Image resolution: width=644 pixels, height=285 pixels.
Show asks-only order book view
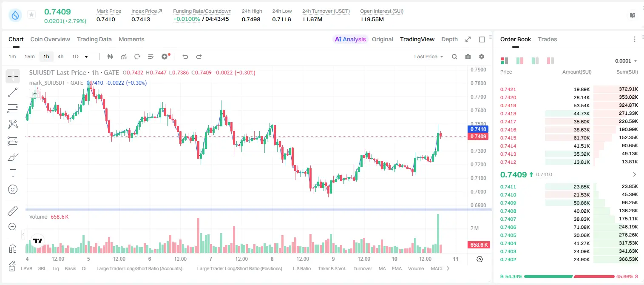[550, 61]
